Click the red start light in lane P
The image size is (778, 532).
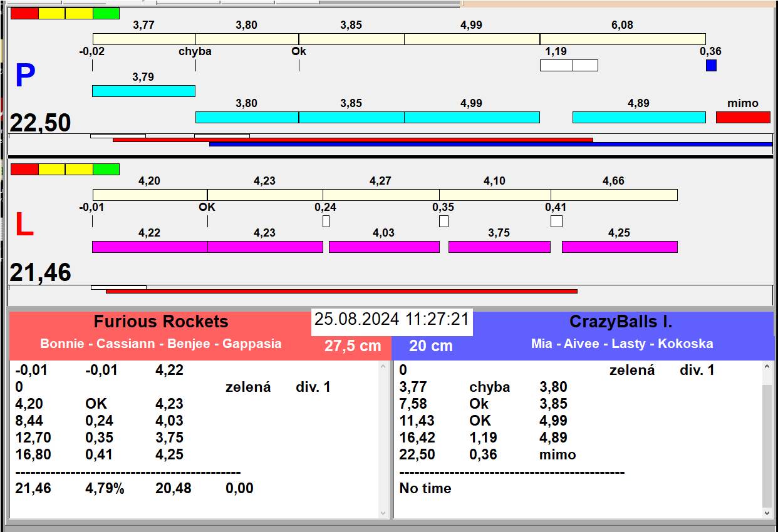point(24,13)
